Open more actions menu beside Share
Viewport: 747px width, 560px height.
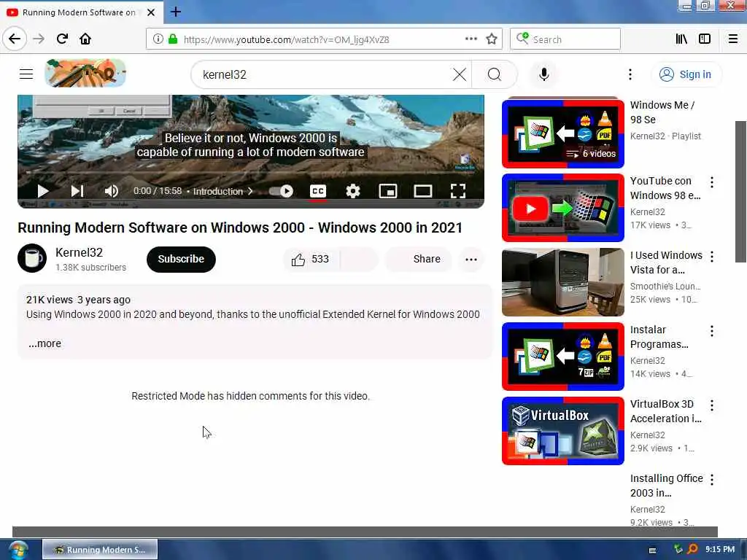coord(471,260)
